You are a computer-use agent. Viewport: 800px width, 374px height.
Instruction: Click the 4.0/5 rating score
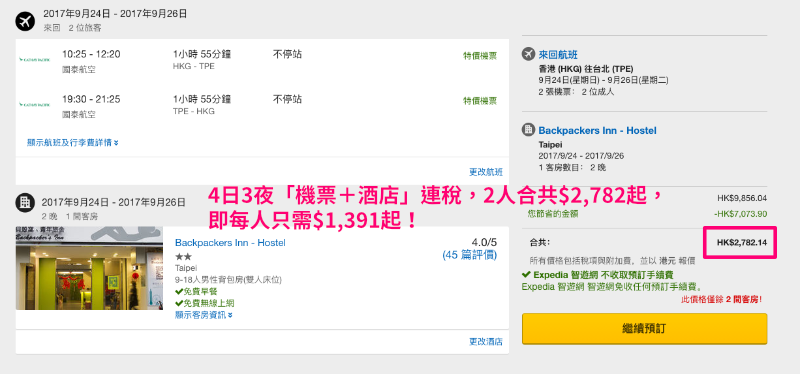coord(485,243)
